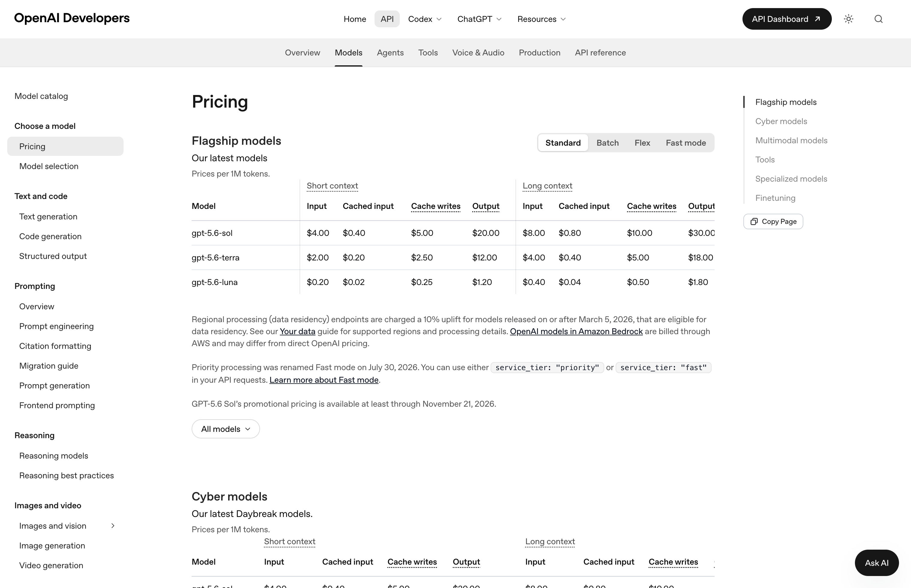This screenshot has height=588, width=911.
Task: Expand the ChatGPT dropdown menu
Action: tap(479, 19)
